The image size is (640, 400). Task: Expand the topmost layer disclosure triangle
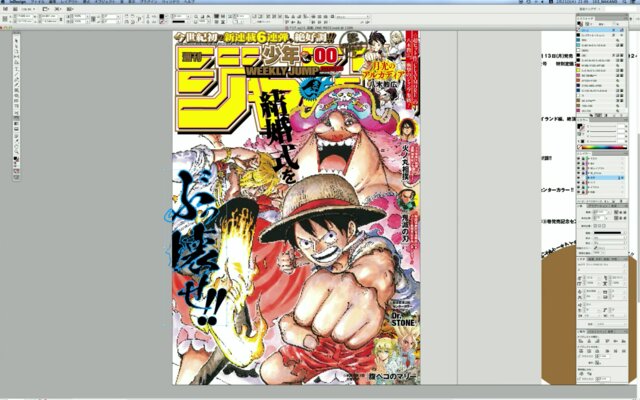tap(588, 158)
